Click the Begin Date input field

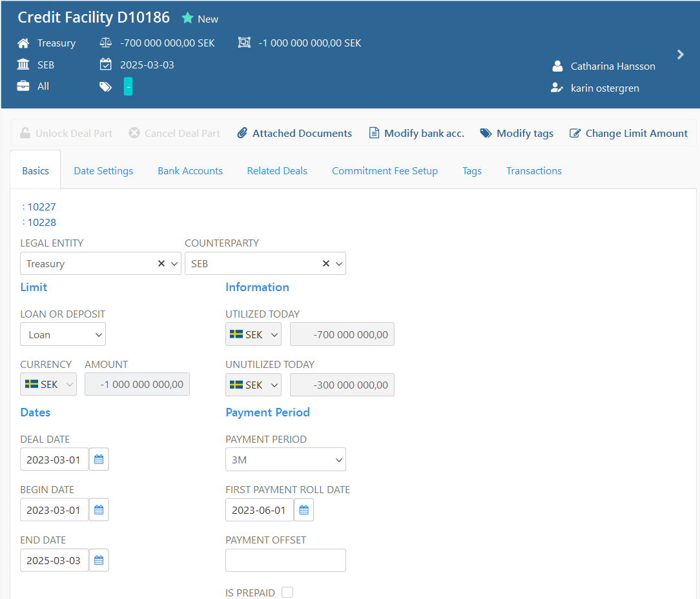pos(54,510)
